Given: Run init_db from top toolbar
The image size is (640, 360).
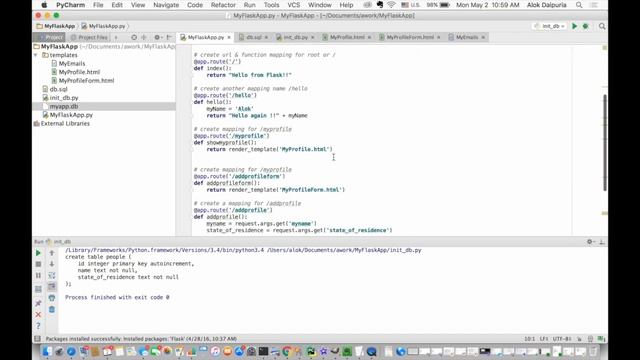Looking at the screenshot, I should [574, 26].
